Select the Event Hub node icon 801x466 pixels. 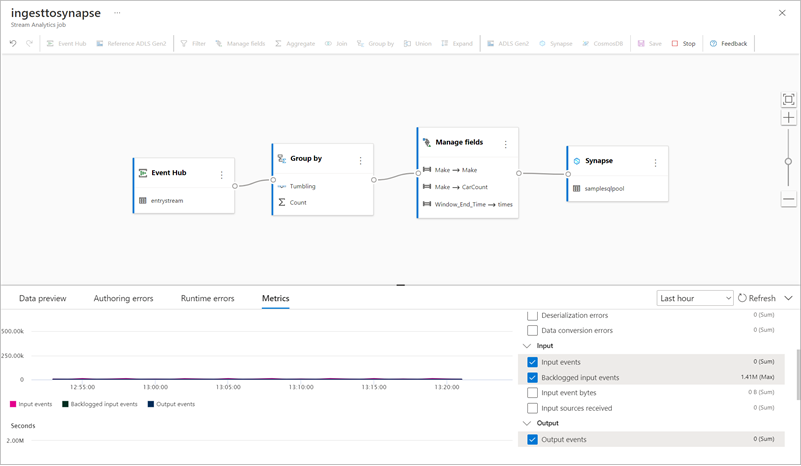tap(143, 173)
